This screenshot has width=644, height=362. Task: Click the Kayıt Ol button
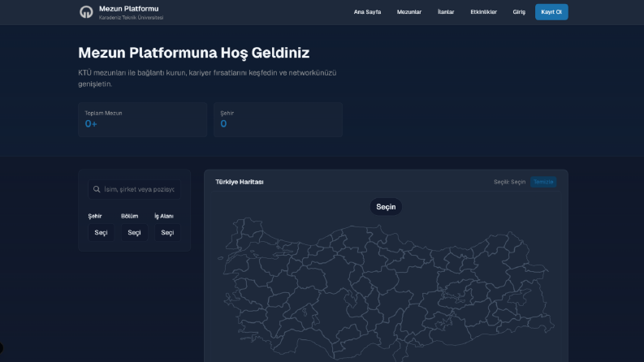551,12
